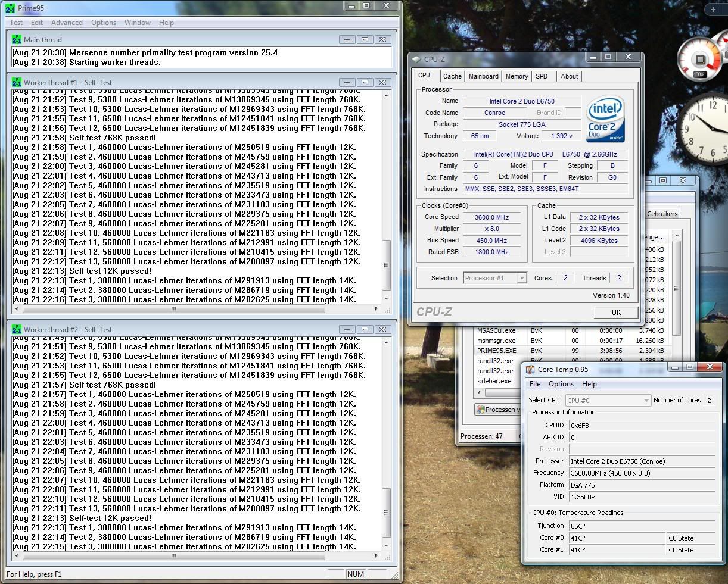Open the Window menu in Prime95
This screenshot has height=584, width=728.
pos(138,23)
